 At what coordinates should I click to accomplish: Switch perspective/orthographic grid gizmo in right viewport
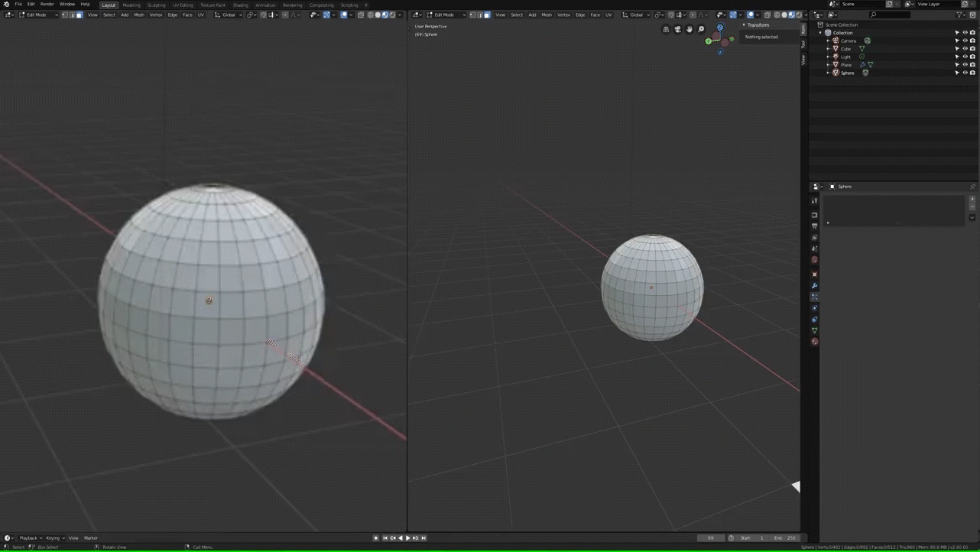tap(666, 30)
